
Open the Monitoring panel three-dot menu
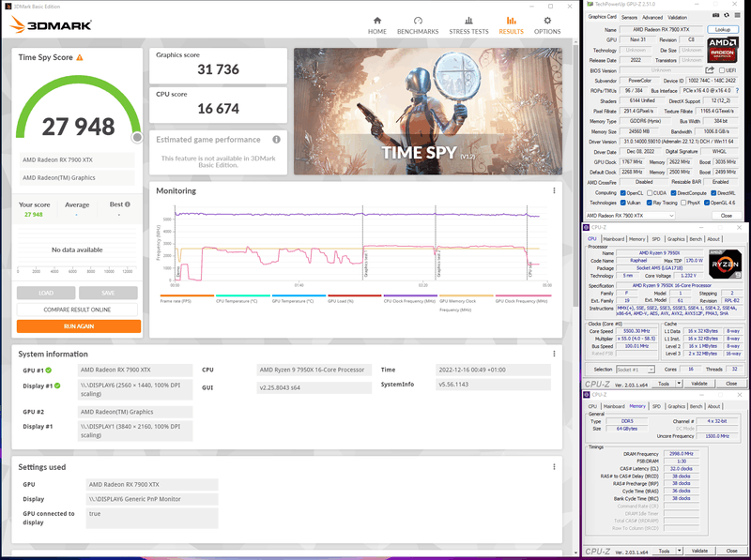coord(554,190)
